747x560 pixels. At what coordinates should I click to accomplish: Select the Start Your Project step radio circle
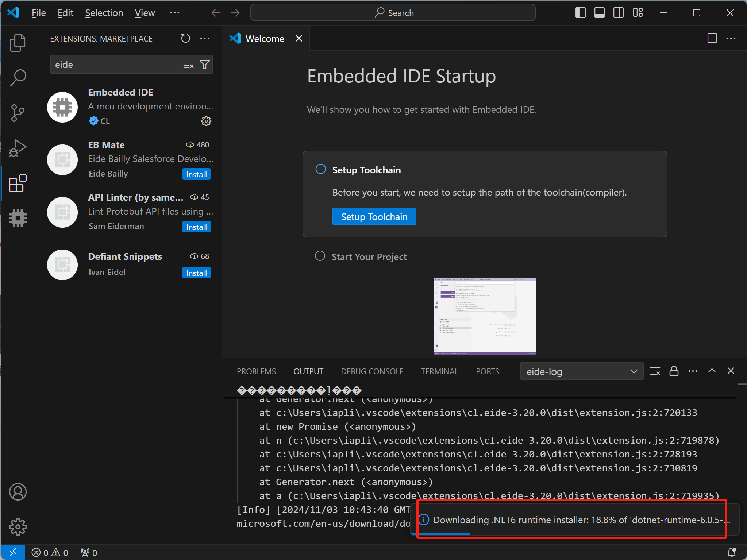320,256
